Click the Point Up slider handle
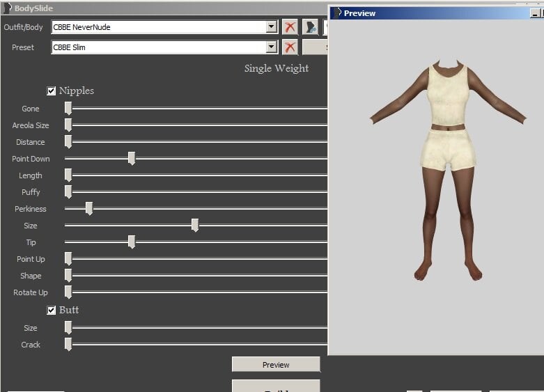This screenshot has height=392, width=544. pos(68,259)
